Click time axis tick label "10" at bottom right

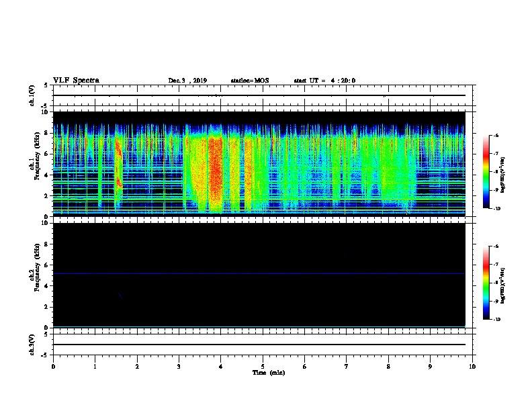pyautogui.click(x=472, y=367)
